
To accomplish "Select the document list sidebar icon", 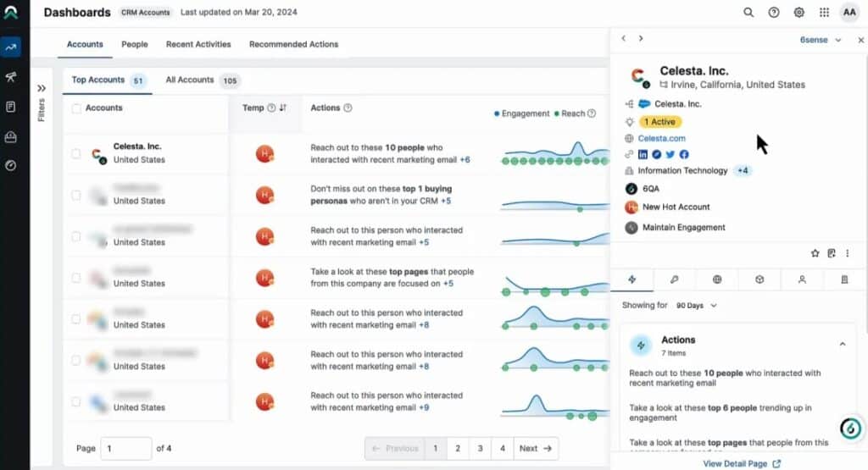I will point(10,107).
